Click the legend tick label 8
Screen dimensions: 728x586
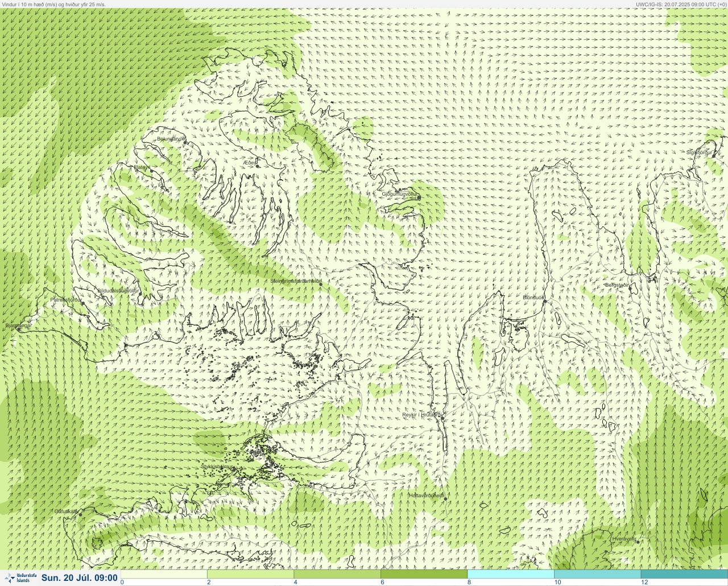coord(469,582)
